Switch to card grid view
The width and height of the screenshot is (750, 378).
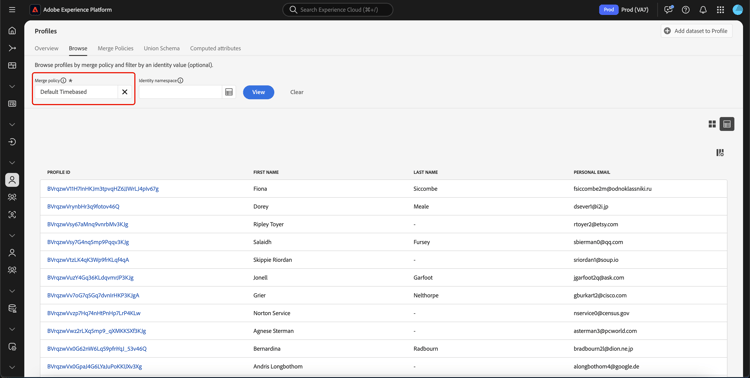pos(712,124)
